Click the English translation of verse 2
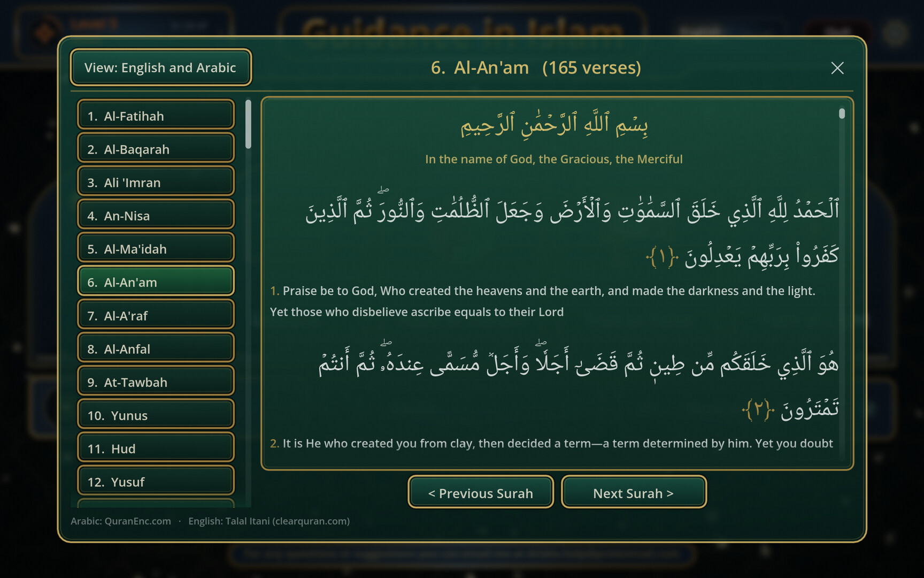924x578 pixels. coord(551,443)
